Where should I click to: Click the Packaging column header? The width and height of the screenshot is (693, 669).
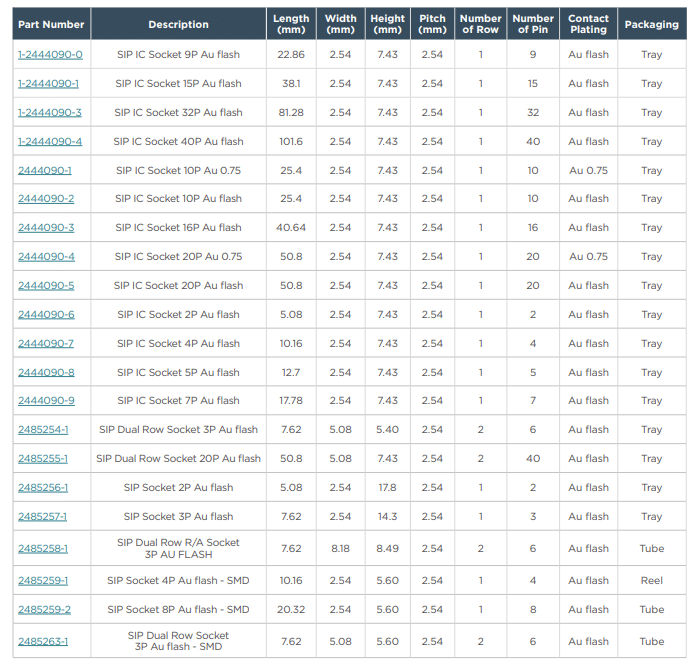coord(651,24)
